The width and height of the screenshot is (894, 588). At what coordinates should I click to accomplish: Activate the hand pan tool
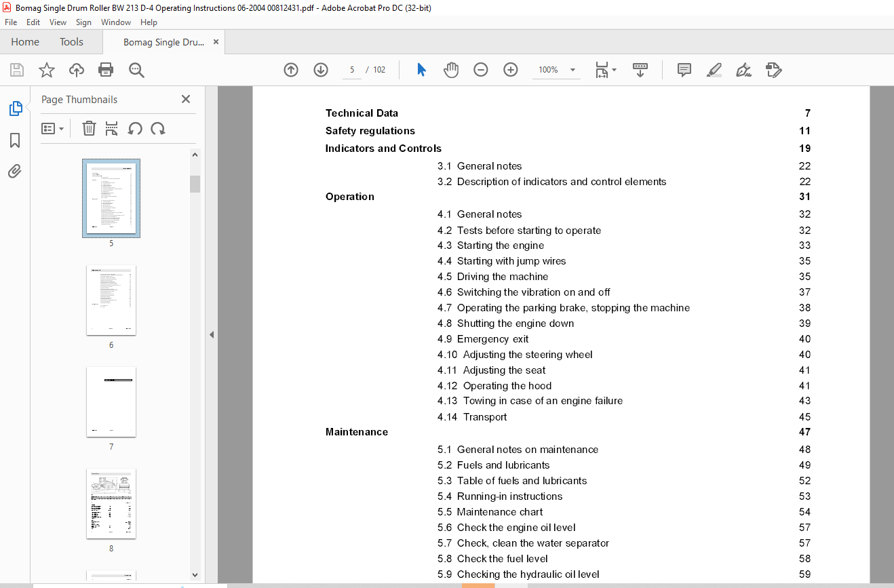pyautogui.click(x=451, y=70)
